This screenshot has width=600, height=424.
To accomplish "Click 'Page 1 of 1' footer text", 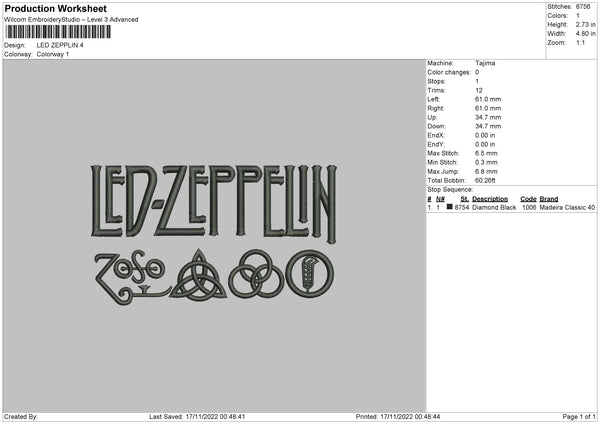I will 579,417.
